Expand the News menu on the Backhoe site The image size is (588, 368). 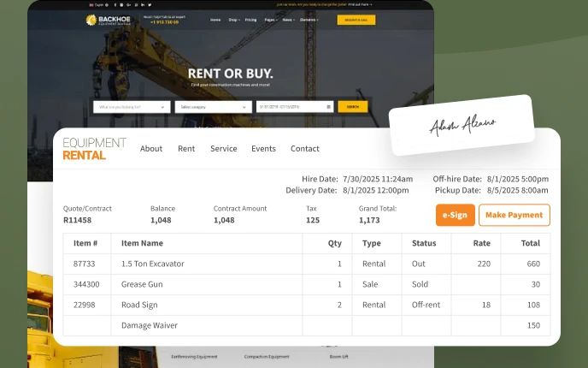coord(288,20)
